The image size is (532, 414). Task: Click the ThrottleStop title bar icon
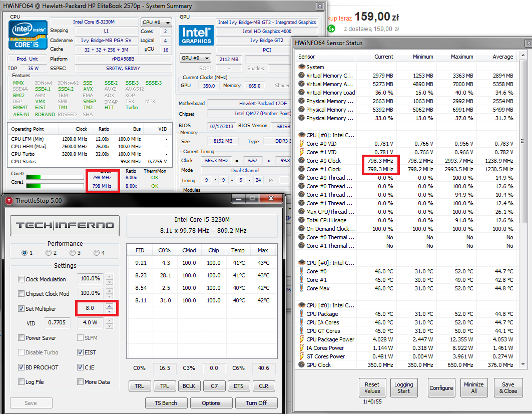(x=9, y=201)
